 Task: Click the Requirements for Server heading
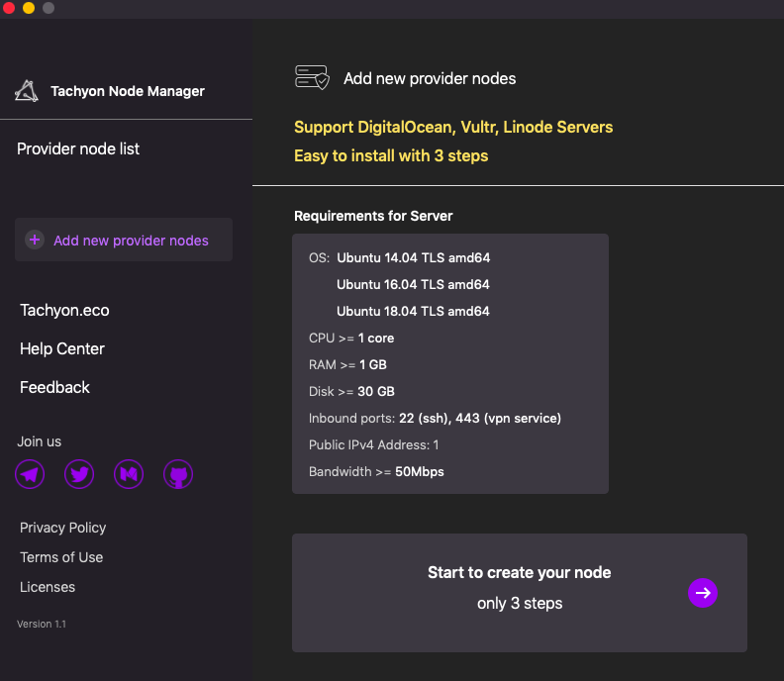point(373,216)
